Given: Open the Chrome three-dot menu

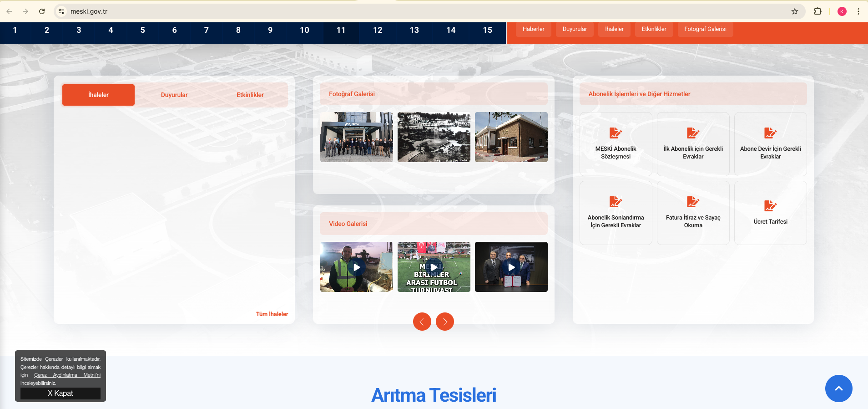Looking at the screenshot, I should pos(858,11).
